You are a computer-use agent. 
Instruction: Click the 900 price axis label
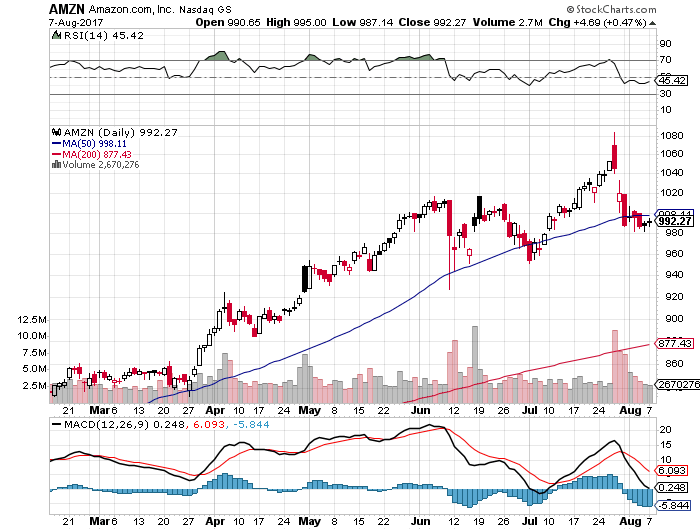tap(674, 318)
